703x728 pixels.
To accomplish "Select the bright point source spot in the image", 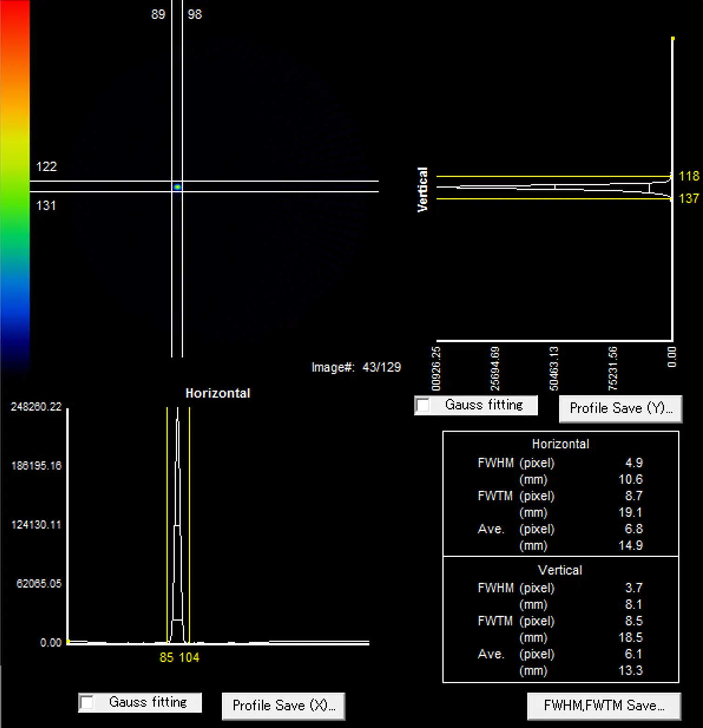I will point(177,187).
